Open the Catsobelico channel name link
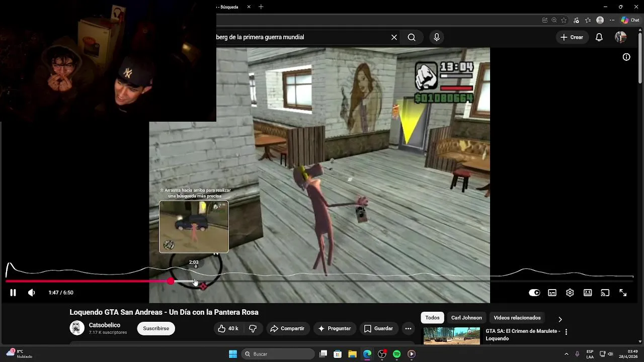Screen dimensions: 644x362 coord(105,325)
